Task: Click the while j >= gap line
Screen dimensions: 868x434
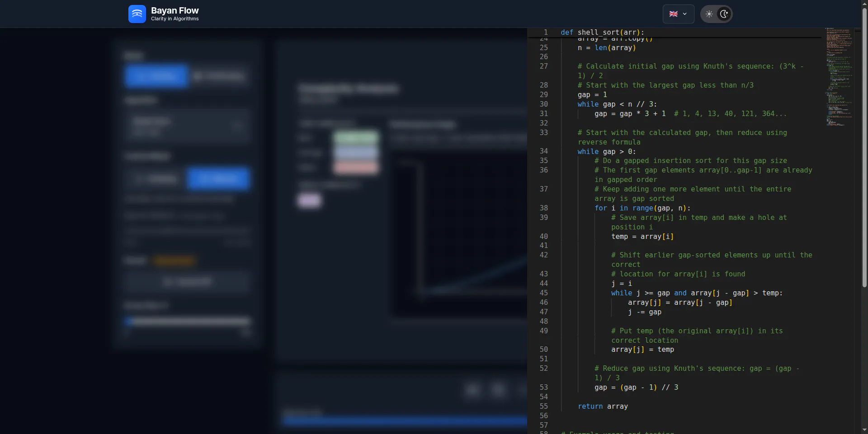Action: (697, 293)
